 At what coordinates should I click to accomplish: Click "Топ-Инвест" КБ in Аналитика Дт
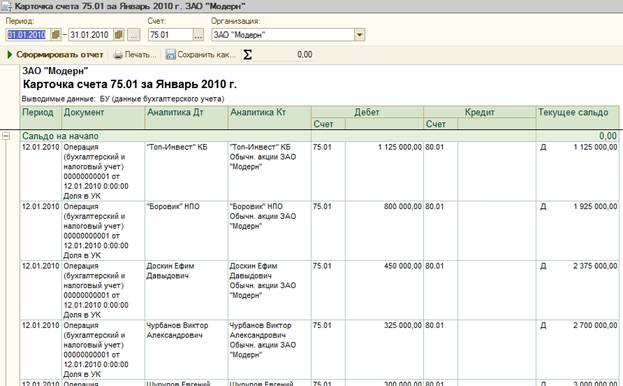pyautogui.click(x=177, y=147)
